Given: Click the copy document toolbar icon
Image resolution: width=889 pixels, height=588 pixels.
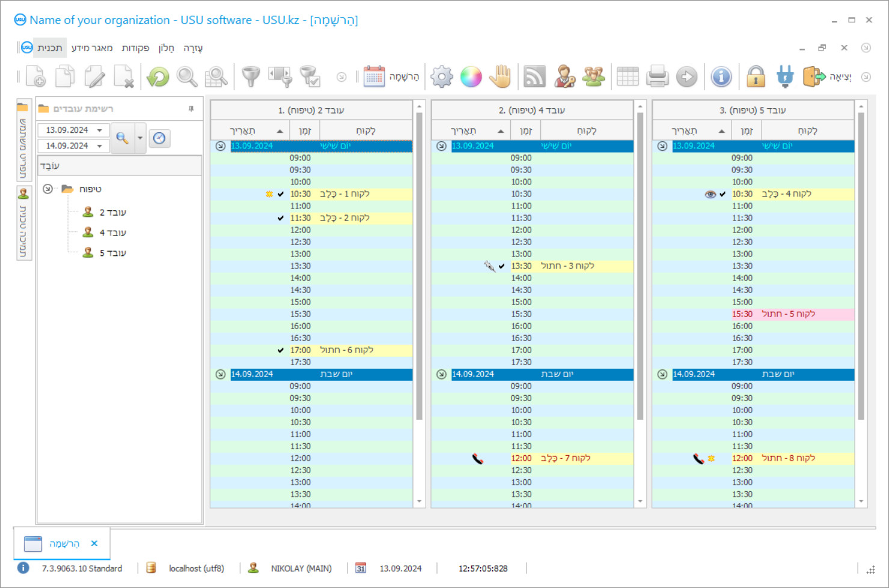Looking at the screenshot, I should [x=65, y=77].
